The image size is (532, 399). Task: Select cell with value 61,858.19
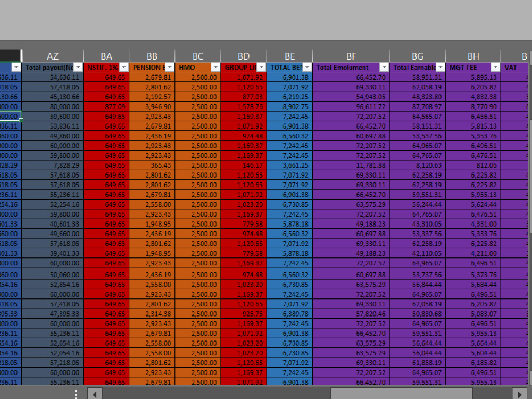click(x=417, y=363)
